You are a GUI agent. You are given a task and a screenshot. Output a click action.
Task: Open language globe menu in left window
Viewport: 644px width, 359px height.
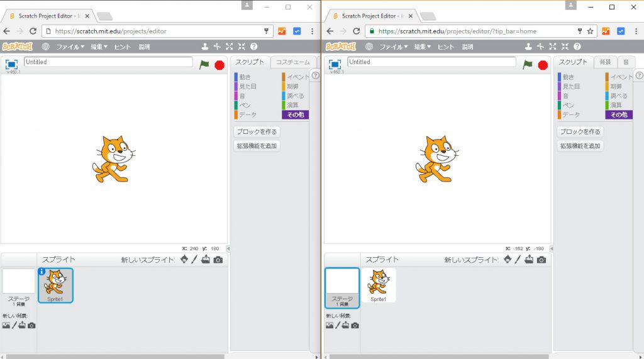pos(45,47)
